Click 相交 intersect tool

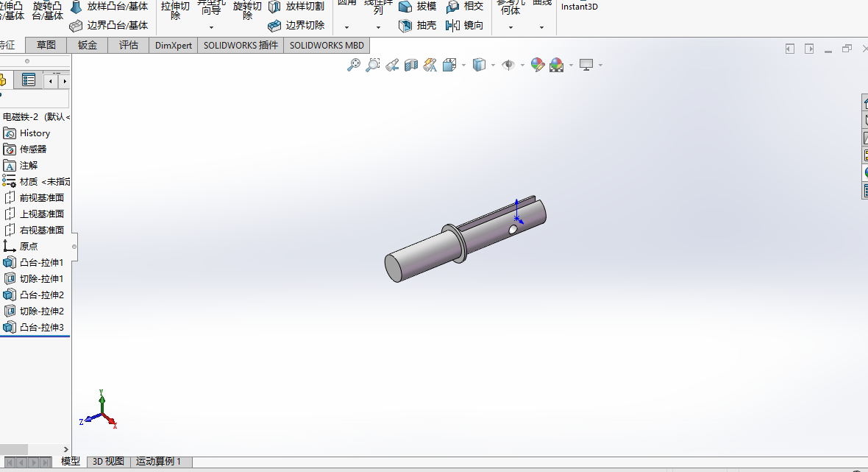point(464,7)
